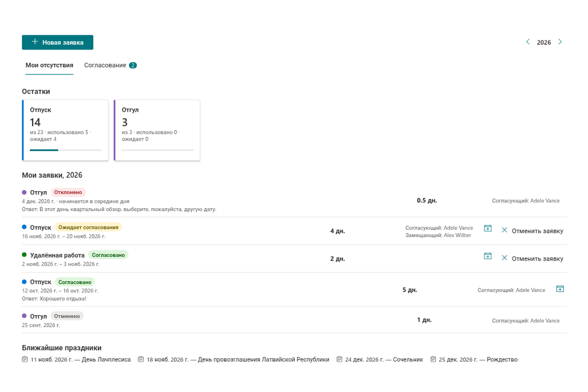
Task: Click the Отпуск balance progress bar
Action: [66, 150]
